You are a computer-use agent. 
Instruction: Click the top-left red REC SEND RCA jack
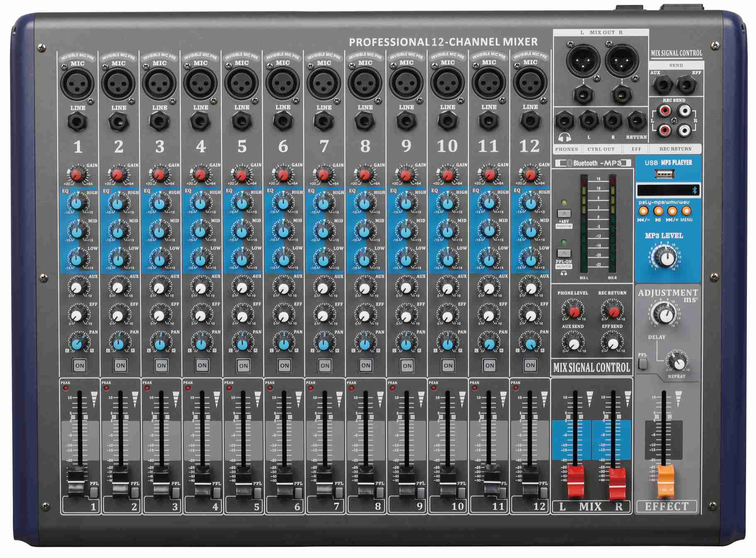coord(665,111)
